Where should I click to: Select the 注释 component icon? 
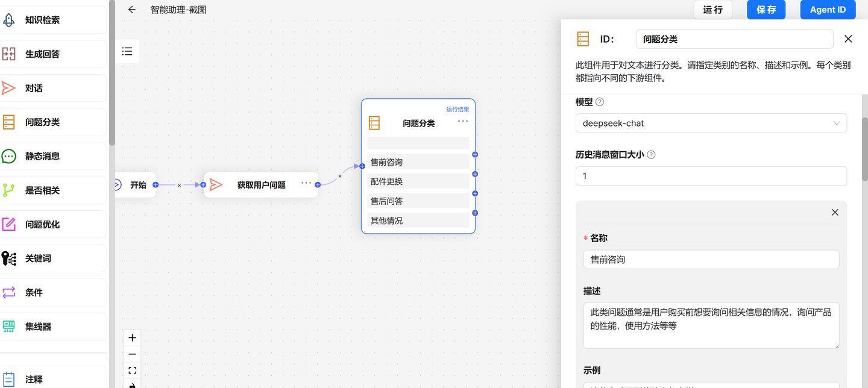[8, 379]
